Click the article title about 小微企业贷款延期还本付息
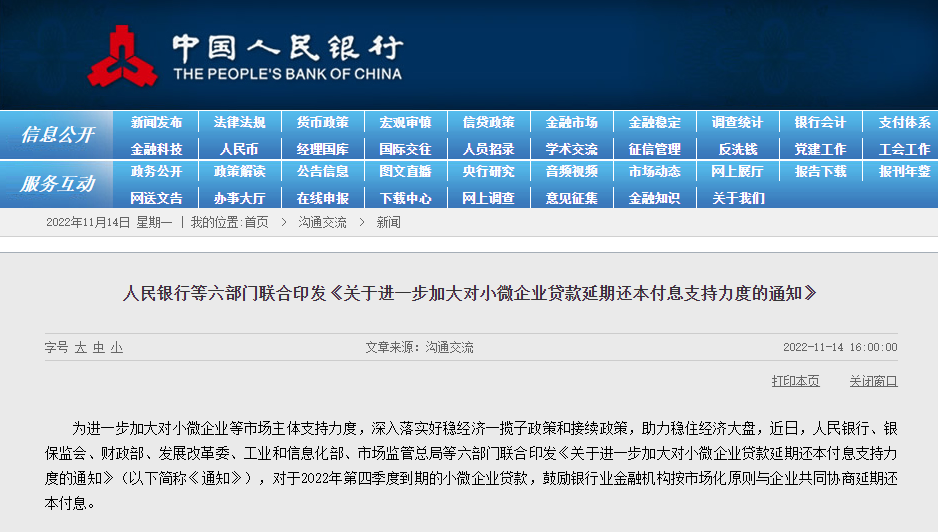The width and height of the screenshot is (938, 532). pos(470,293)
